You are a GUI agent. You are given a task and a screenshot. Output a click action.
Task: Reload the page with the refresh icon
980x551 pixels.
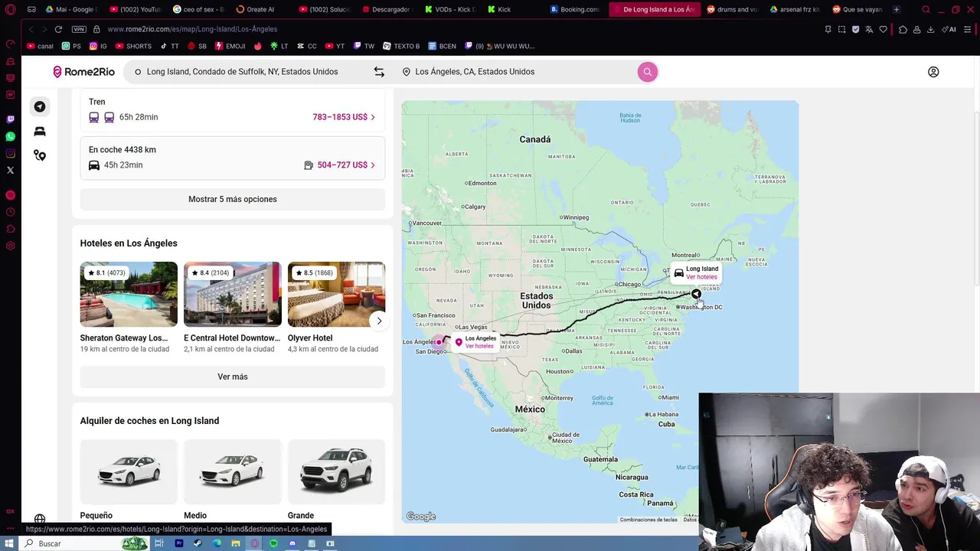pos(58,29)
